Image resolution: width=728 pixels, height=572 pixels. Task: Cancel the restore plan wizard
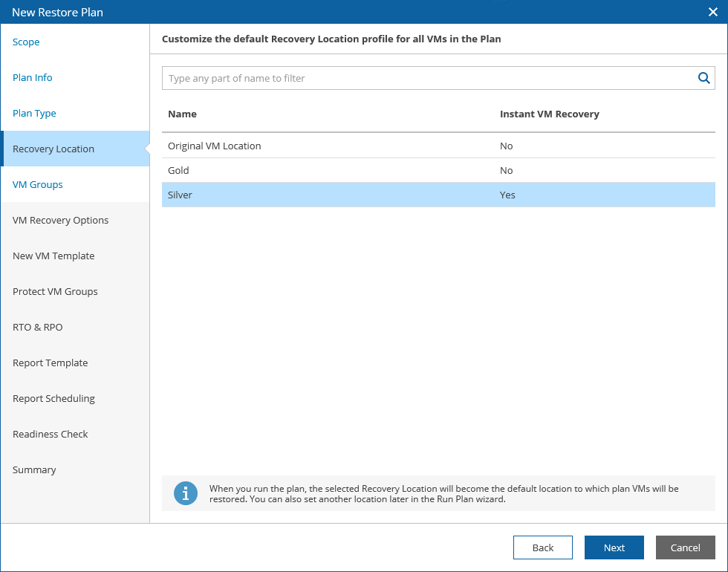685,547
